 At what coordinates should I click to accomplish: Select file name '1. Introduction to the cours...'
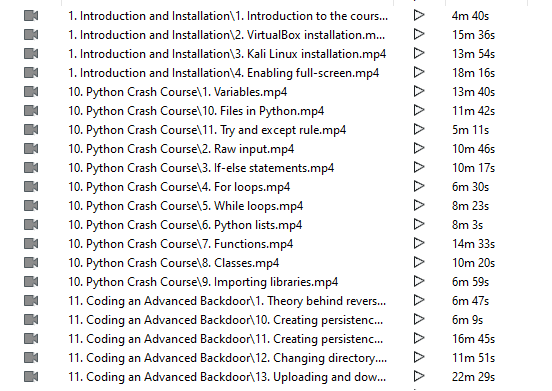coord(228,16)
